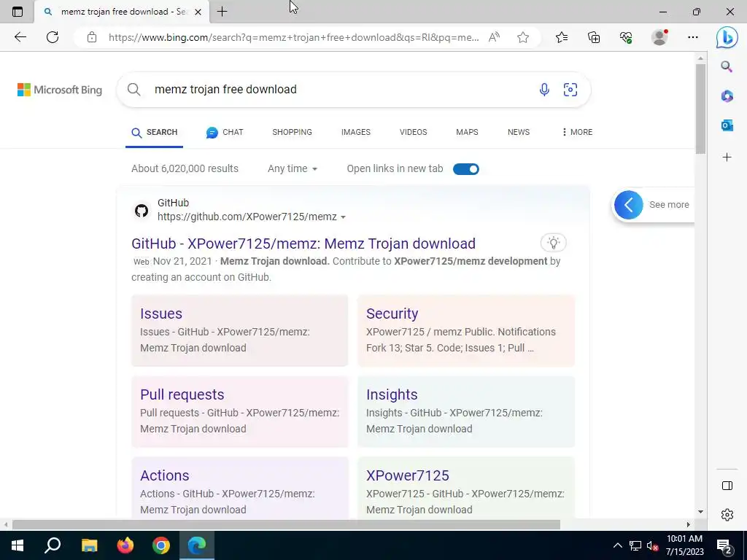Image resolution: width=747 pixels, height=560 pixels.
Task: Open the profile avatar icon
Action: pos(659,37)
